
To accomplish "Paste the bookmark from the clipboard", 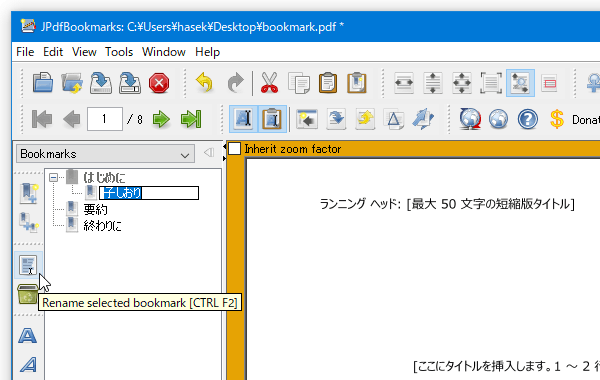I will pyautogui.click(x=328, y=83).
